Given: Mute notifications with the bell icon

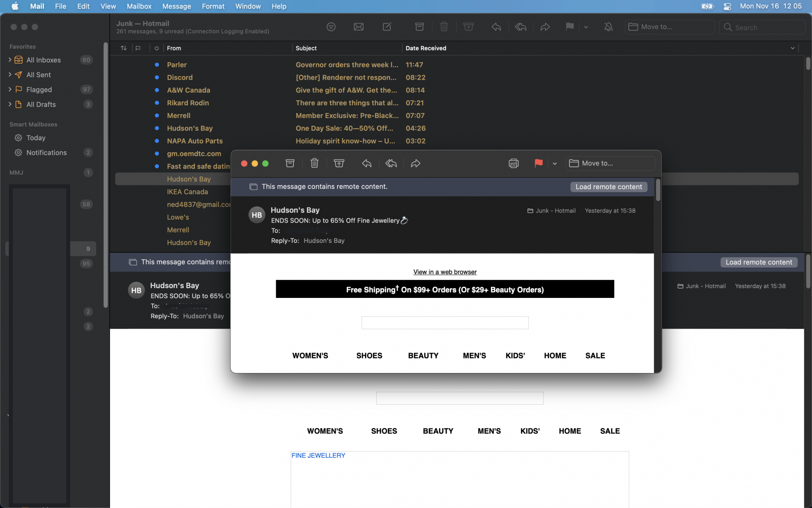Looking at the screenshot, I should point(608,27).
